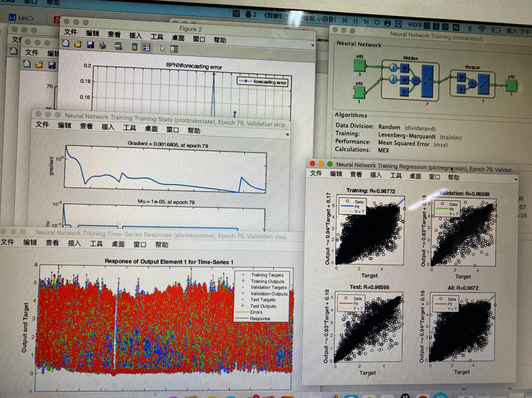Open Property Inspector icon in Figure 2 toolbar
Viewport: 532px width, 398px height.
pos(174,49)
